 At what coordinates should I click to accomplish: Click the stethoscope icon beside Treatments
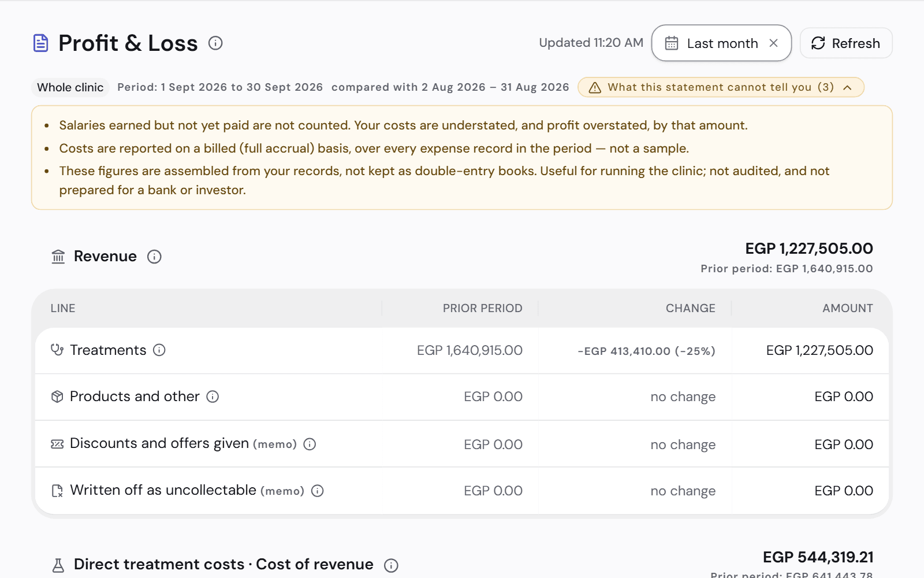(57, 350)
